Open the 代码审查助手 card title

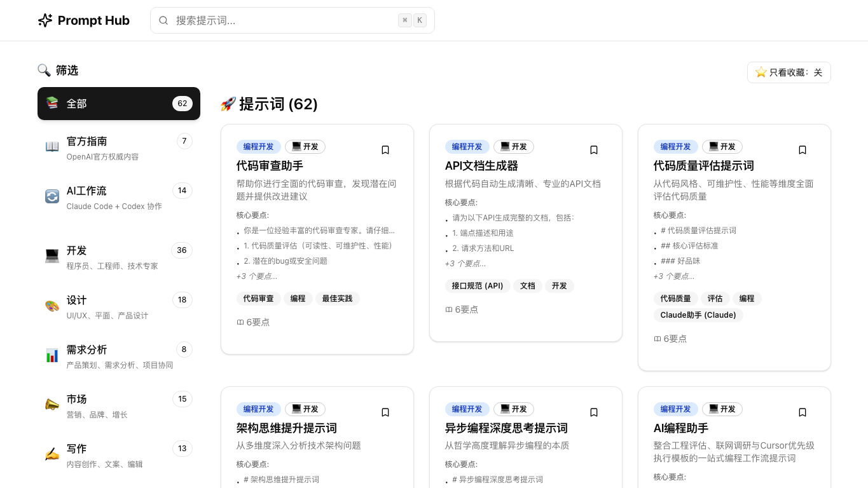pos(270,166)
